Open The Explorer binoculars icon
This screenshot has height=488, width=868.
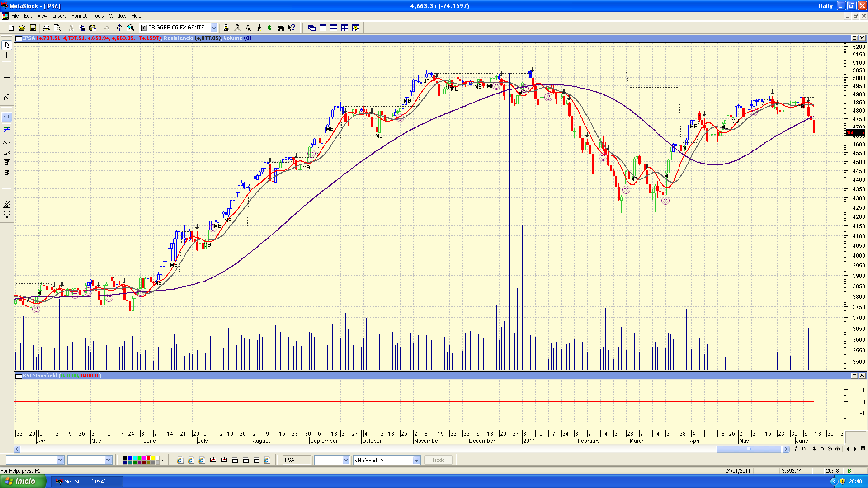tap(281, 28)
